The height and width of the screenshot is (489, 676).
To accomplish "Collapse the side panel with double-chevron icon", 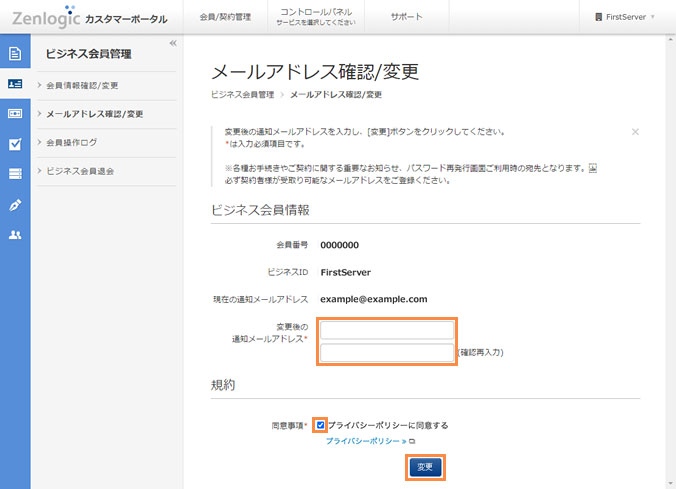I will click(173, 43).
